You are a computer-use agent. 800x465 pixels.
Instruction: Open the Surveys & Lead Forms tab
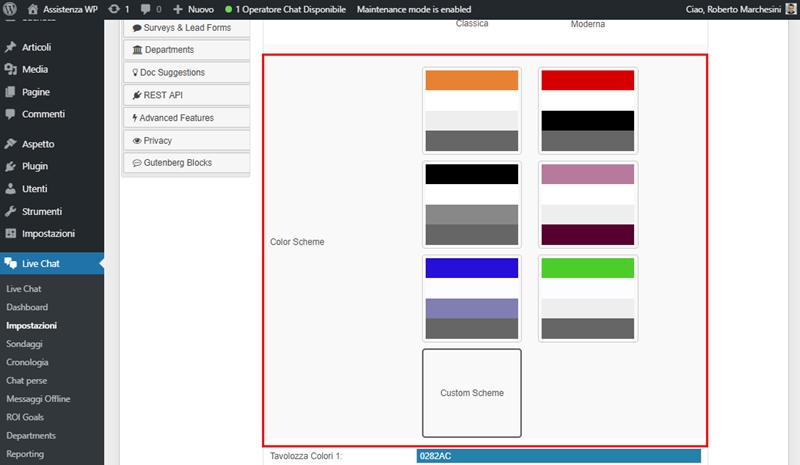click(x=186, y=28)
